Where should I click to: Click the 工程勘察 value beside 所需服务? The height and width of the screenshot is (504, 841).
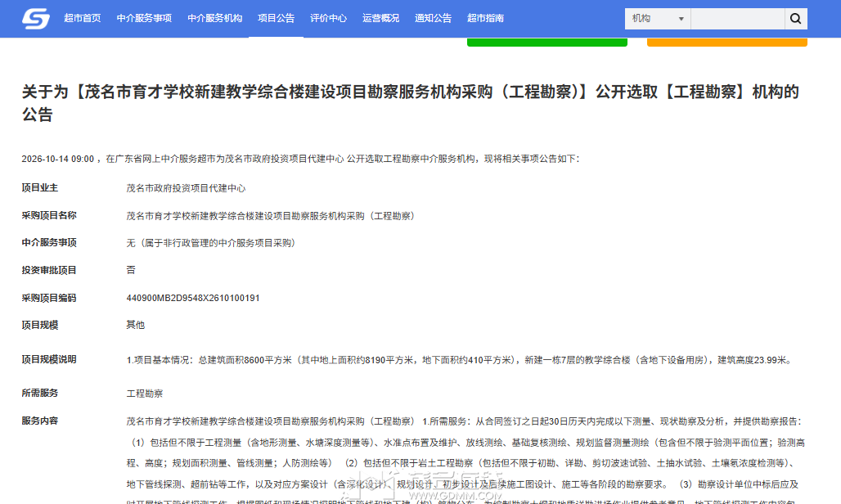(x=145, y=394)
